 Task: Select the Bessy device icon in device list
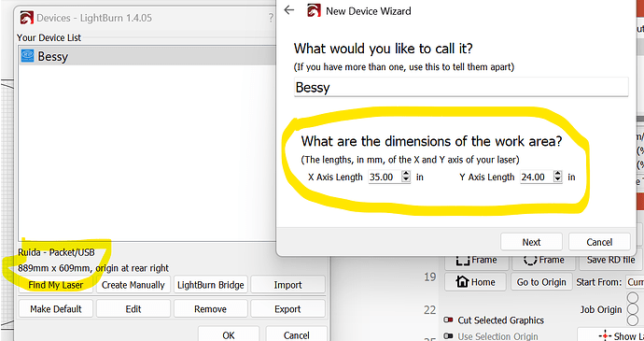[x=27, y=56]
